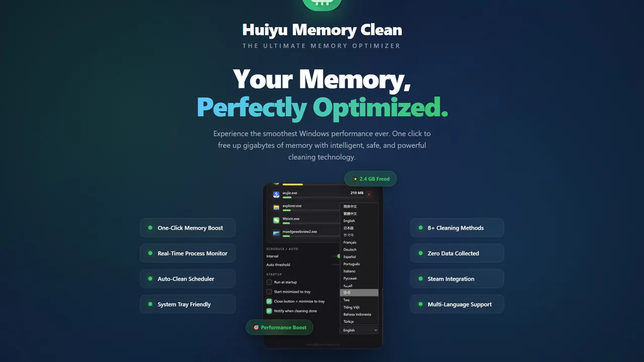Pick Tiếng Việt from the list
Image resolution: width=644 pixels, height=362 pixels.
(x=359, y=307)
